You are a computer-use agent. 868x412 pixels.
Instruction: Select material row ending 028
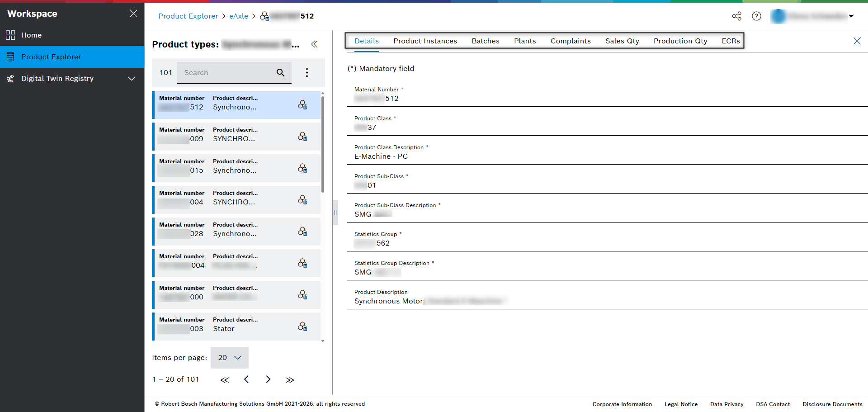[x=236, y=232]
